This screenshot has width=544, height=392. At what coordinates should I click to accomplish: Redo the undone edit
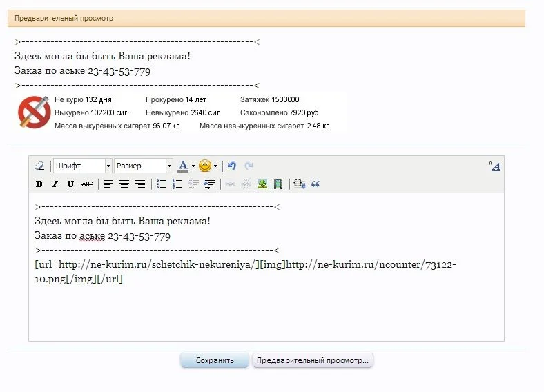coord(249,166)
